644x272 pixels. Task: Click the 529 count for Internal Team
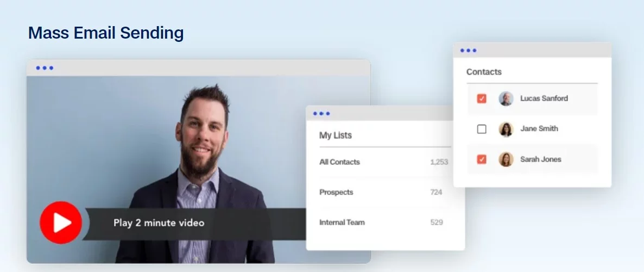[x=437, y=222]
